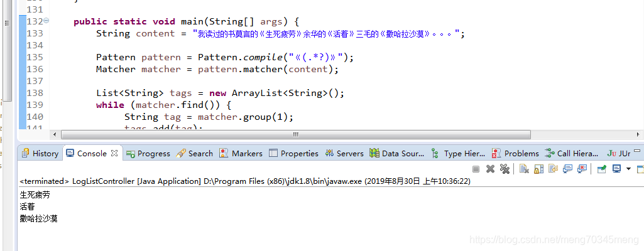Viewport: 644px width, 251px height.
Task: Open dropdown arrow next to Display Selected Console
Action: (x=628, y=169)
